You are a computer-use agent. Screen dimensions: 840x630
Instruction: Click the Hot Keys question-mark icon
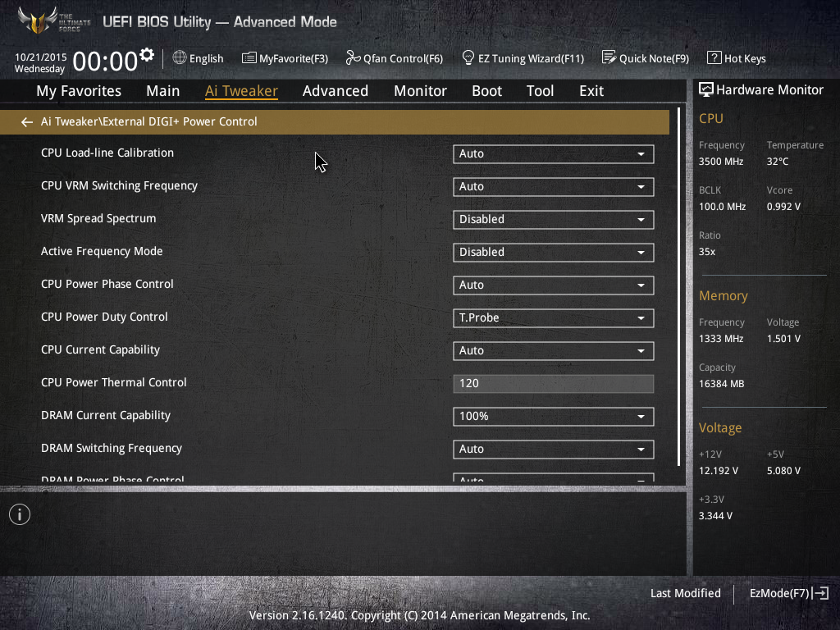point(714,57)
